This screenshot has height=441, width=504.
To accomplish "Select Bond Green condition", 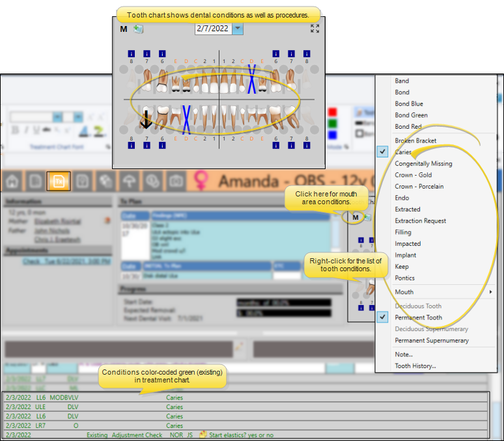I will 411,115.
